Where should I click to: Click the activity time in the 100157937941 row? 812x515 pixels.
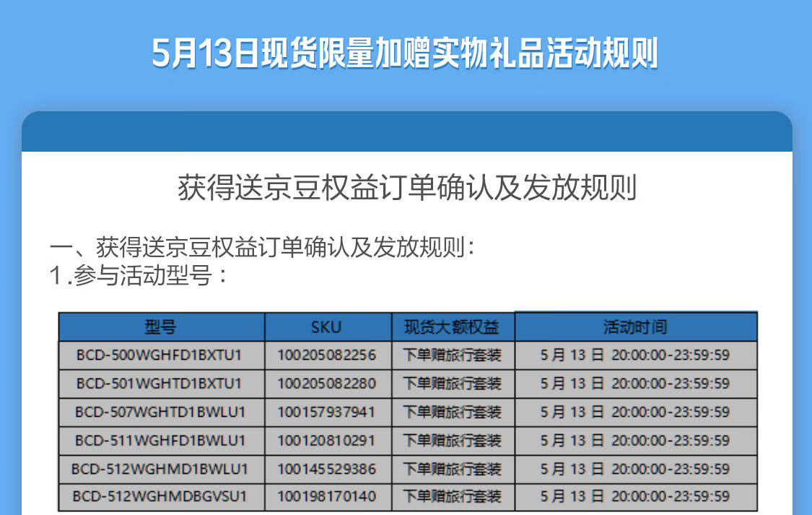635,412
